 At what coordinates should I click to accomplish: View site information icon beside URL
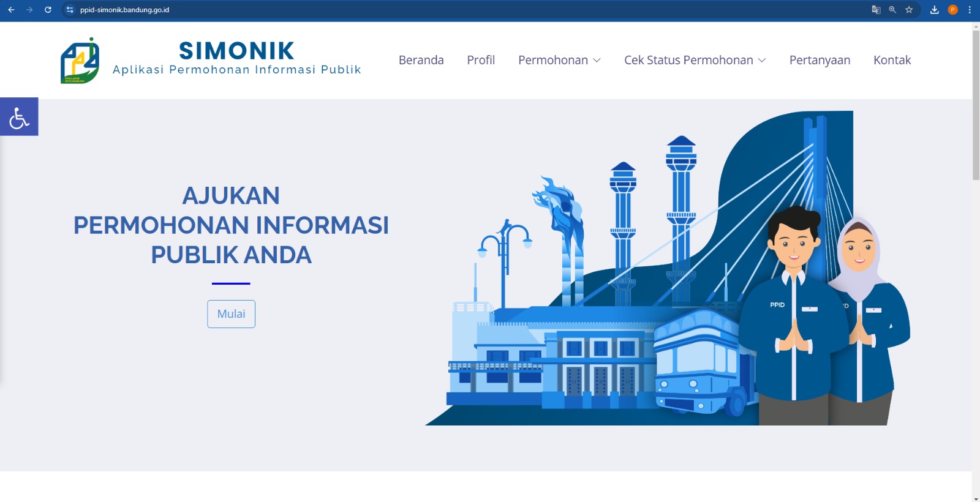[70, 10]
